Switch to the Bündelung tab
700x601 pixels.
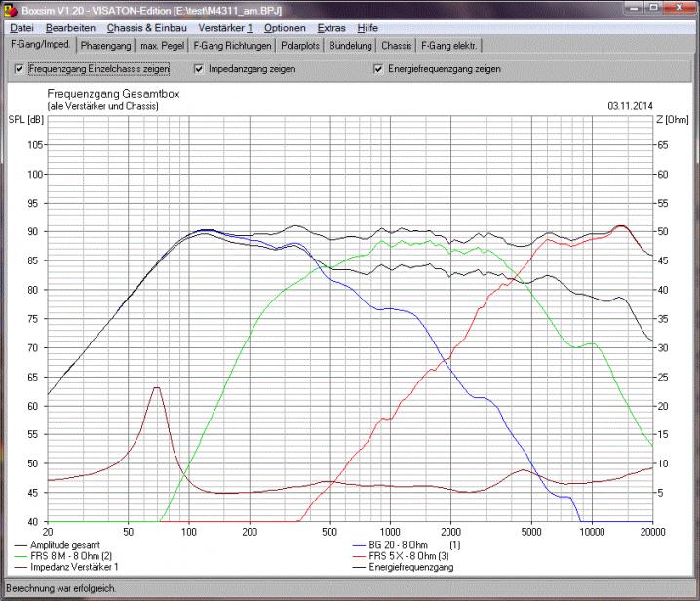click(350, 46)
